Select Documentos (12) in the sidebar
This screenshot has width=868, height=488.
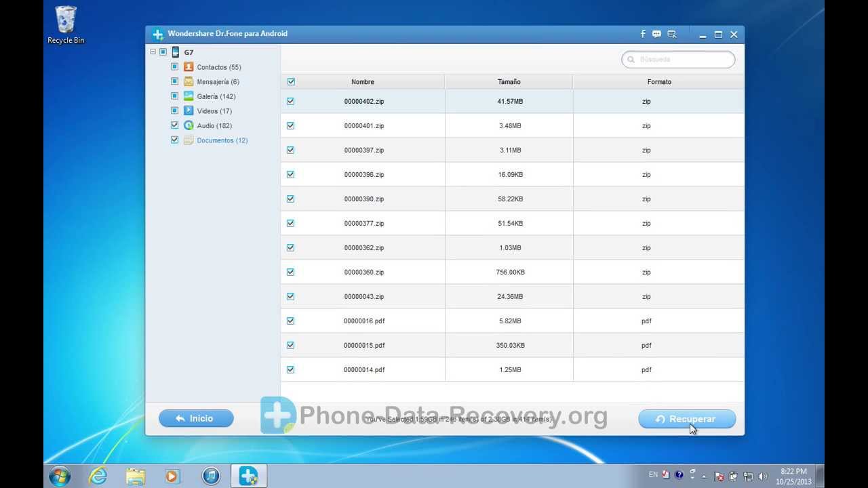pyautogui.click(x=222, y=140)
